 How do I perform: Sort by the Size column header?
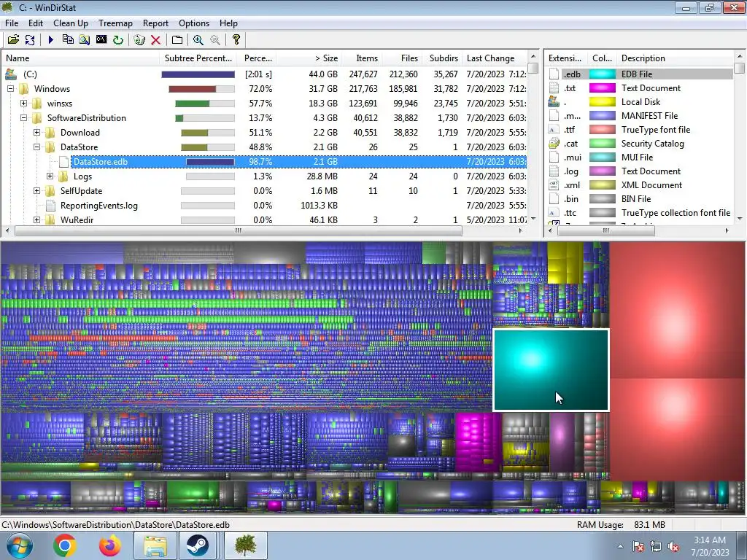pyautogui.click(x=309, y=58)
